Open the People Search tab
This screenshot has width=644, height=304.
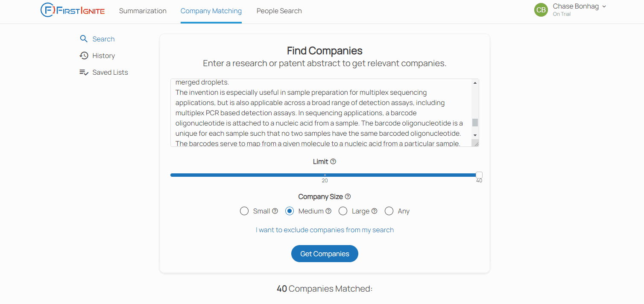[279, 11]
